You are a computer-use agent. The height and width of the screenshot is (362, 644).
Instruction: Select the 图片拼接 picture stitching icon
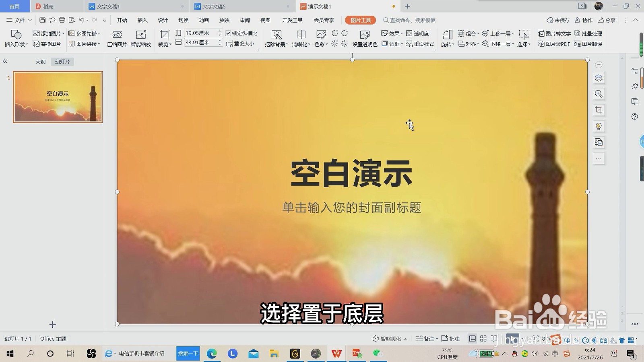click(x=84, y=44)
